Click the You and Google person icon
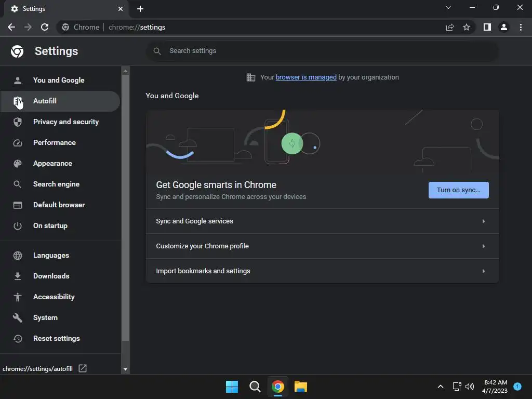Image resolution: width=532 pixels, height=399 pixels. point(18,81)
